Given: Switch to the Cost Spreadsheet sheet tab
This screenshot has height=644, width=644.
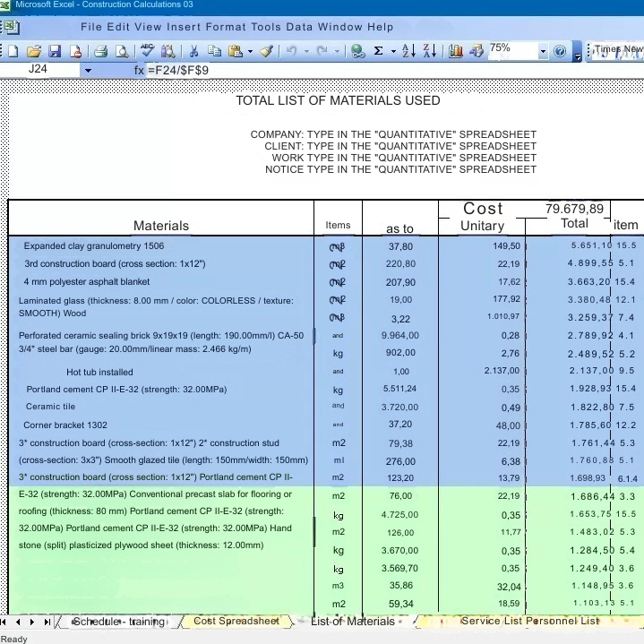Looking at the screenshot, I should (x=236, y=621).
